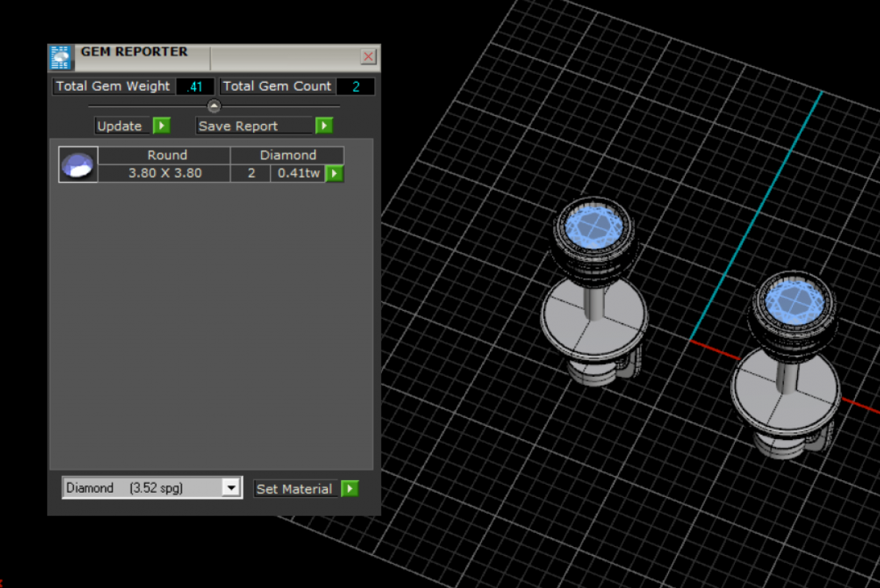Click the green arrow next to Set Material
Image resolution: width=880 pixels, height=588 pixels.
[x=350, y=488]
